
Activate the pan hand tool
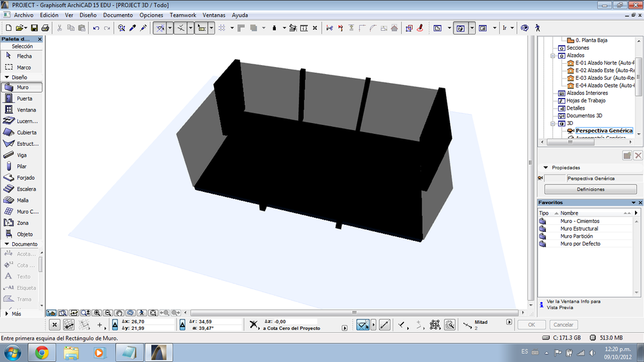point(119,313)
